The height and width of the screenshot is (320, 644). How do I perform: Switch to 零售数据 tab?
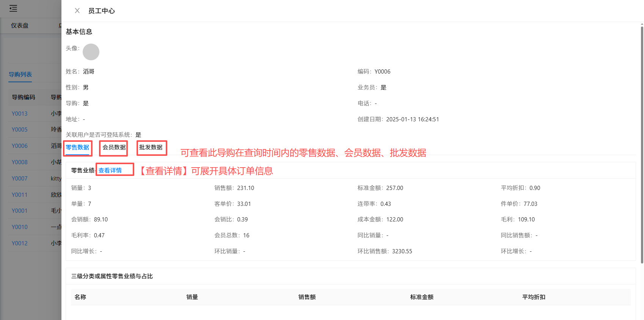pyautogui.click(x=77, y=147)
